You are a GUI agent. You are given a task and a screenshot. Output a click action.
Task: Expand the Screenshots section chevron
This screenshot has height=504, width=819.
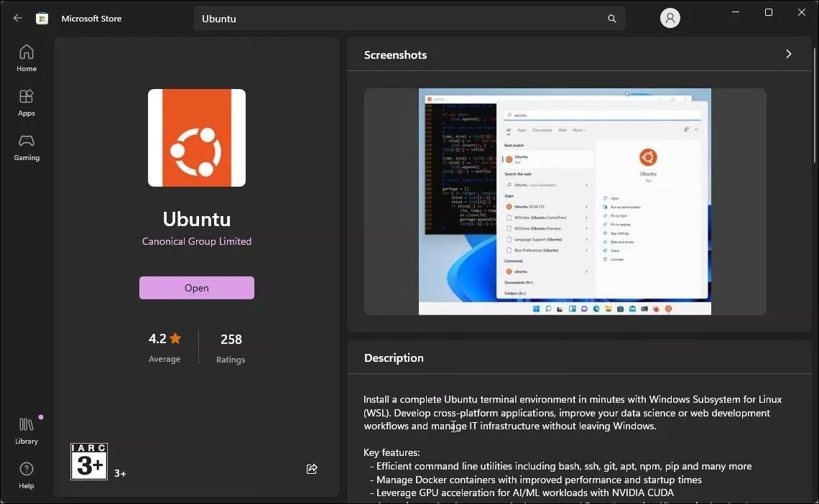[788, 55]
